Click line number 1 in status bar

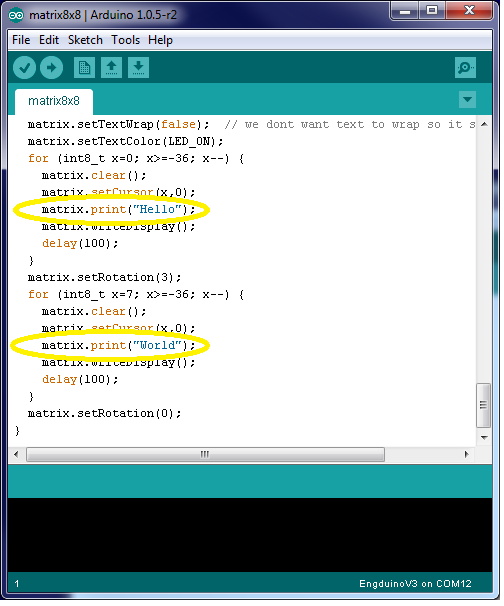tap(17, 584)
